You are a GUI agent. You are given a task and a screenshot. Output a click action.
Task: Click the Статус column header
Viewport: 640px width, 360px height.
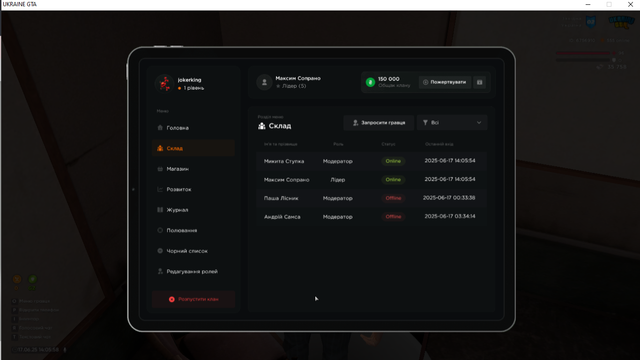[389, 144]
